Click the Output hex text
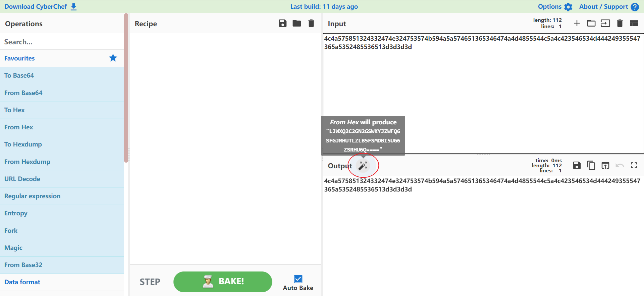The image size is (644, 296). 482,185
